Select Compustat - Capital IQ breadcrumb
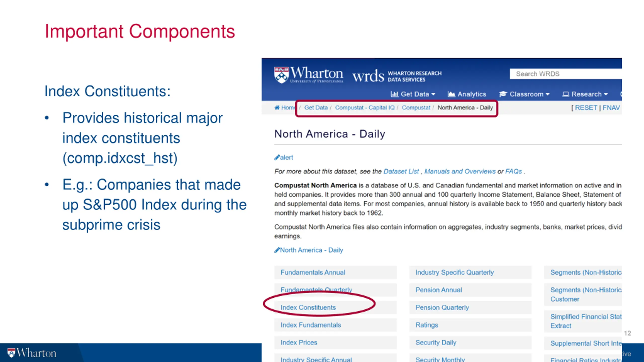Screen dimensions: 644x362 (365, 108)
